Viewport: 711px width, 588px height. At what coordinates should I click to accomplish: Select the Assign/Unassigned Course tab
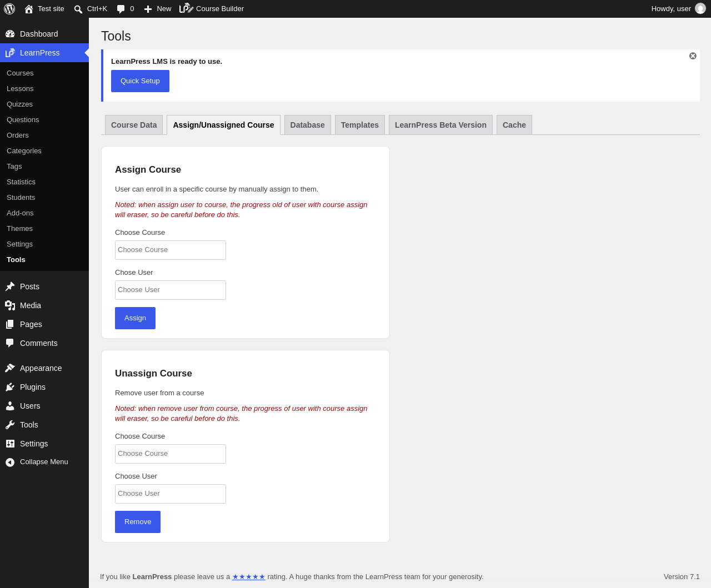click(223, 125)
